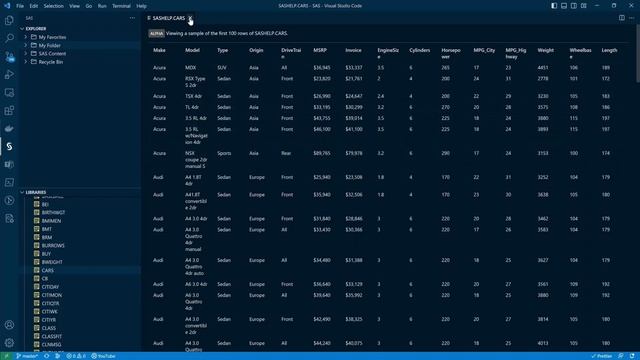The image size is (640, 360).
Task: Open the Extensions view
Action: pos(9,111)
